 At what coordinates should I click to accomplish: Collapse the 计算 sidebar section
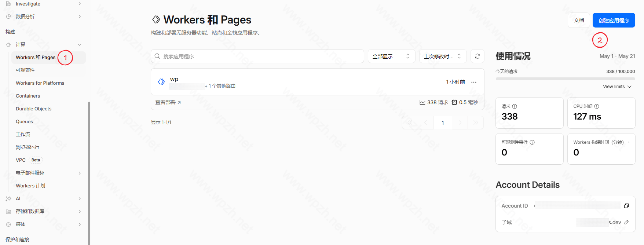pos(80,45)
